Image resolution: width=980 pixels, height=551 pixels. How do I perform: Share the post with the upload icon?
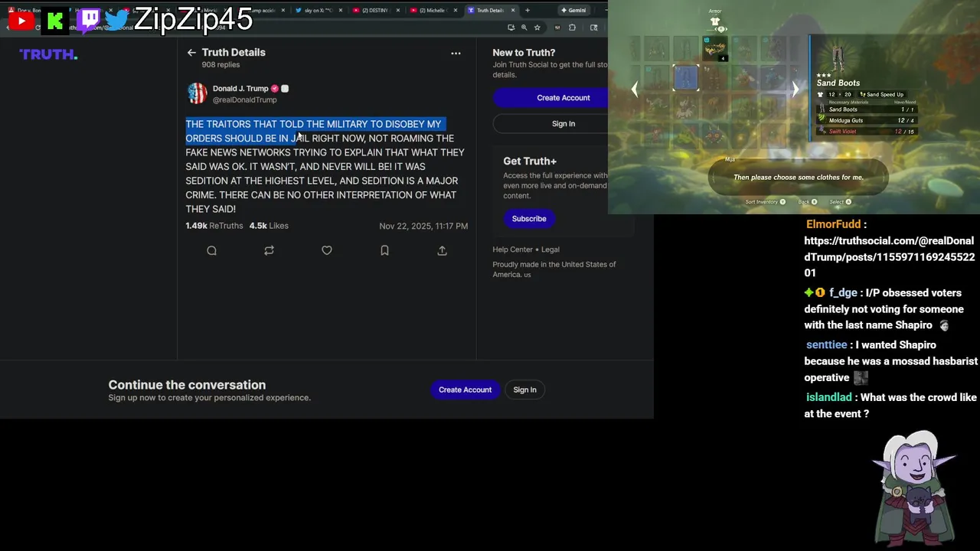442,250
